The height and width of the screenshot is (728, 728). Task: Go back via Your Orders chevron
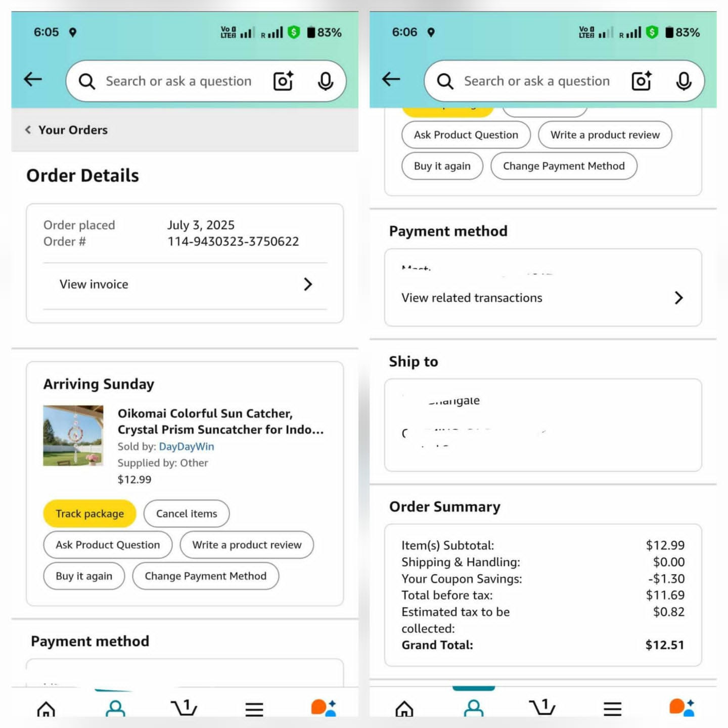click(x=28, y=130)
